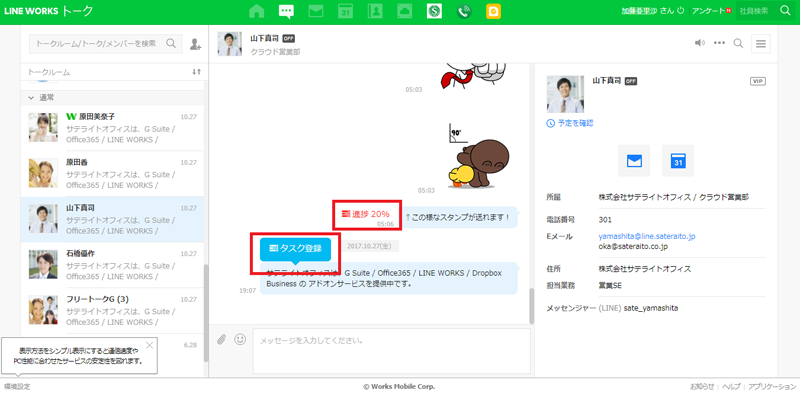Open the フリートークG (3) group chat

coord(112,311)
